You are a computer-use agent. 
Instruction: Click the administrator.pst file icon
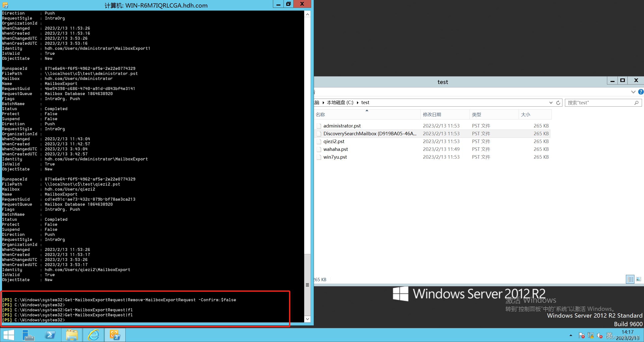(319, 126)
